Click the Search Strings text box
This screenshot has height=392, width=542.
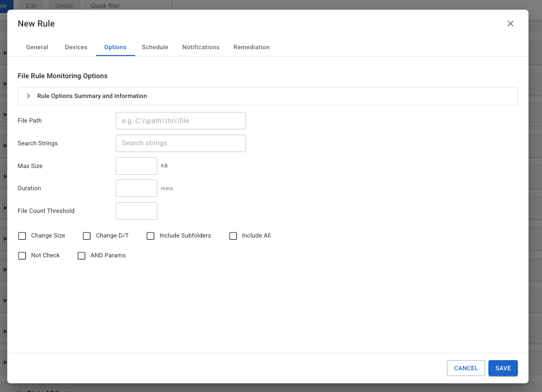point(181,143)
